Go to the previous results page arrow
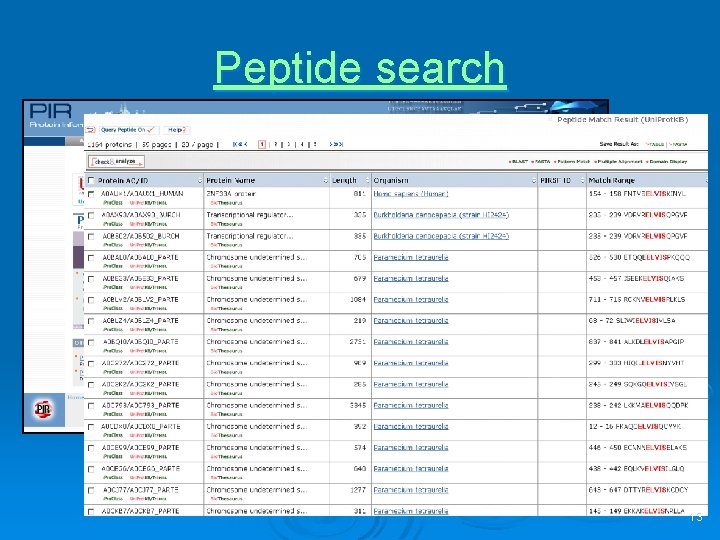 tap(245, 144)
